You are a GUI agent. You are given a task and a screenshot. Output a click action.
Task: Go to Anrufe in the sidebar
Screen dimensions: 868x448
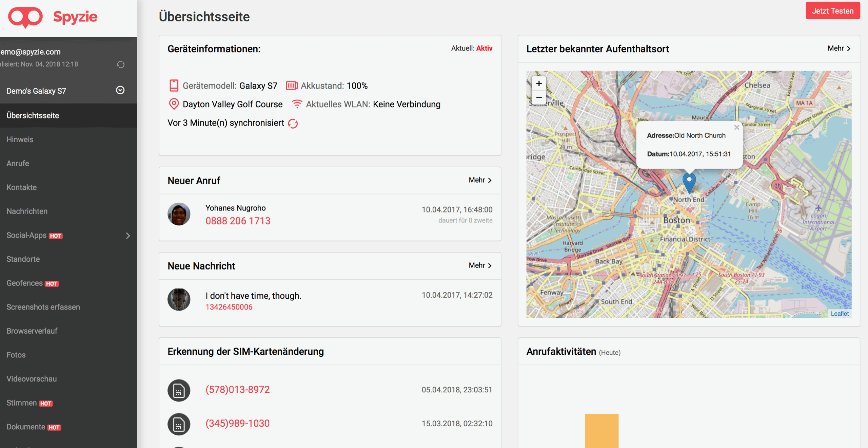(68, 163)
